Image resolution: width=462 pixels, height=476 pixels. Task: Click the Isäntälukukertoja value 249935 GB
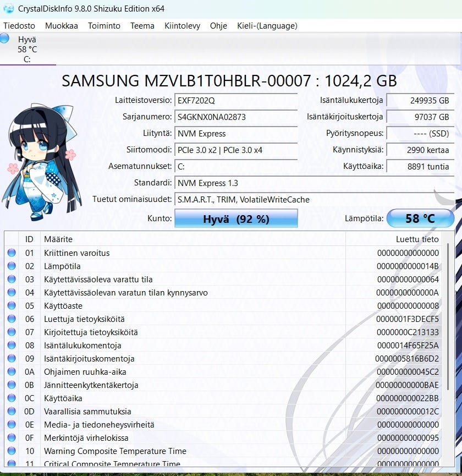point(420,100)
